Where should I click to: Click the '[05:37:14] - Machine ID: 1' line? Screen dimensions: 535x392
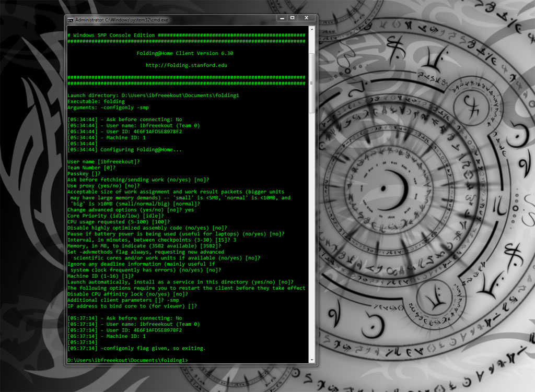coord(107,336)
